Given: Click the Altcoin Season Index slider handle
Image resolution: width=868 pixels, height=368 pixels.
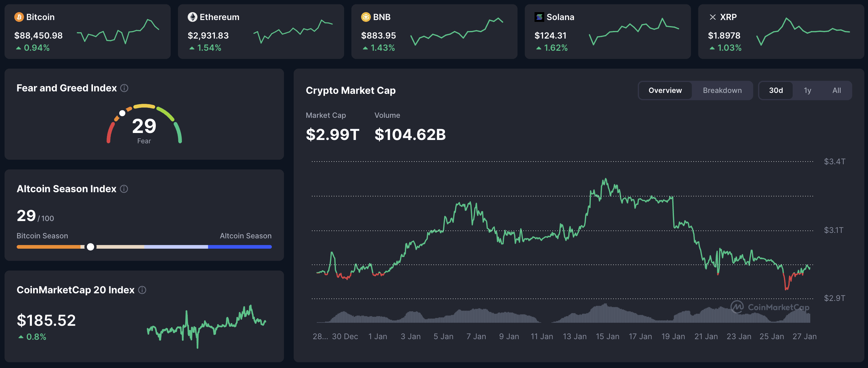Looking at the screenshot, I should point(90,247).
